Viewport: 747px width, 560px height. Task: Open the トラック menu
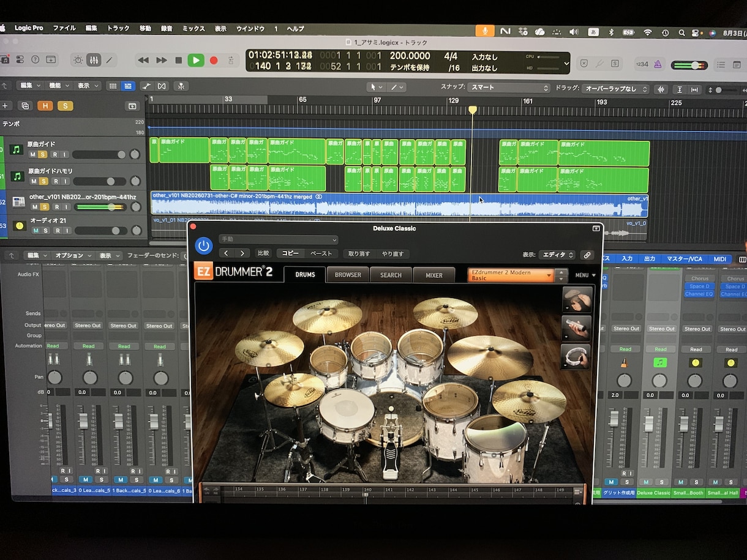118,28
